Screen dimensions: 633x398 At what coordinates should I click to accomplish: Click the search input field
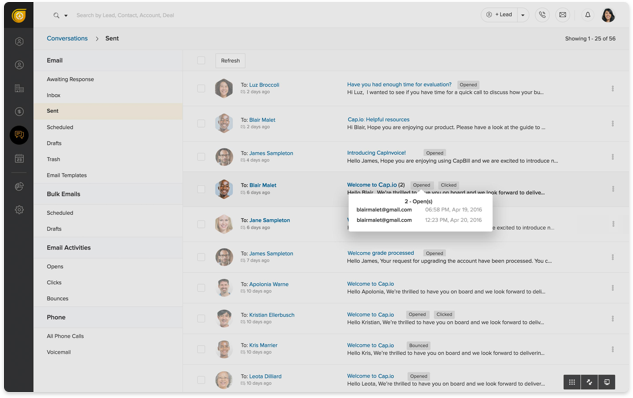[x=125, y=15]
